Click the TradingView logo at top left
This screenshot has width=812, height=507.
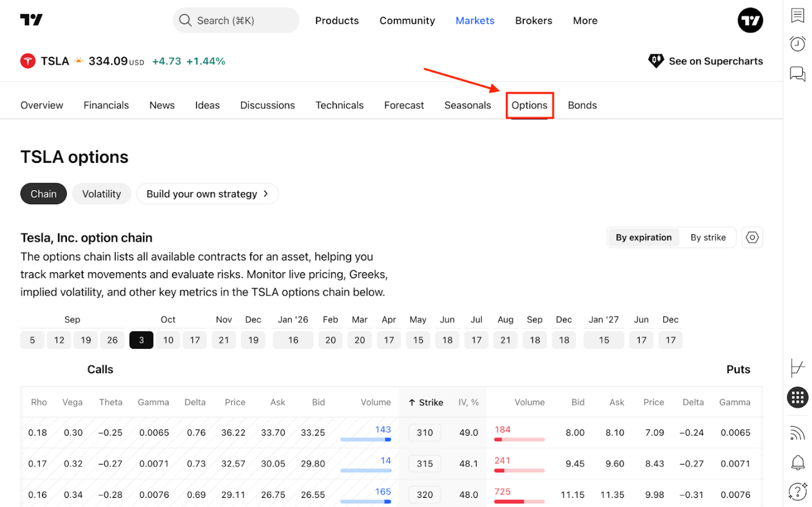pyautogui.click(x=31, y=20)
